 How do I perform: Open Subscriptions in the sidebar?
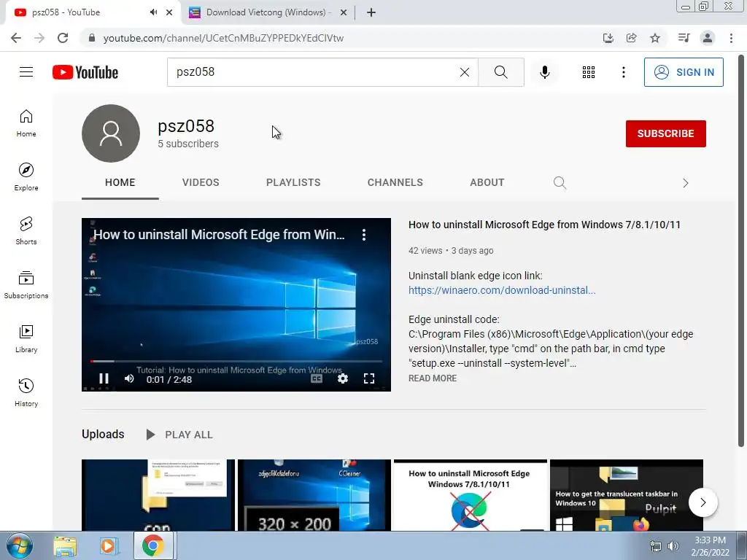pyautogui.click(x=26, y=285)
